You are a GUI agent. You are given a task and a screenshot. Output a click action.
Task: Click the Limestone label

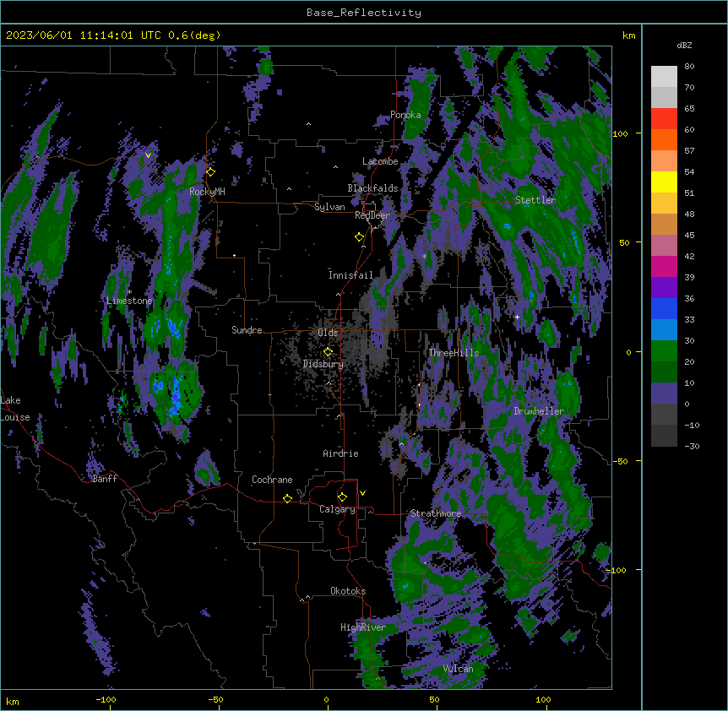(129, 301)
